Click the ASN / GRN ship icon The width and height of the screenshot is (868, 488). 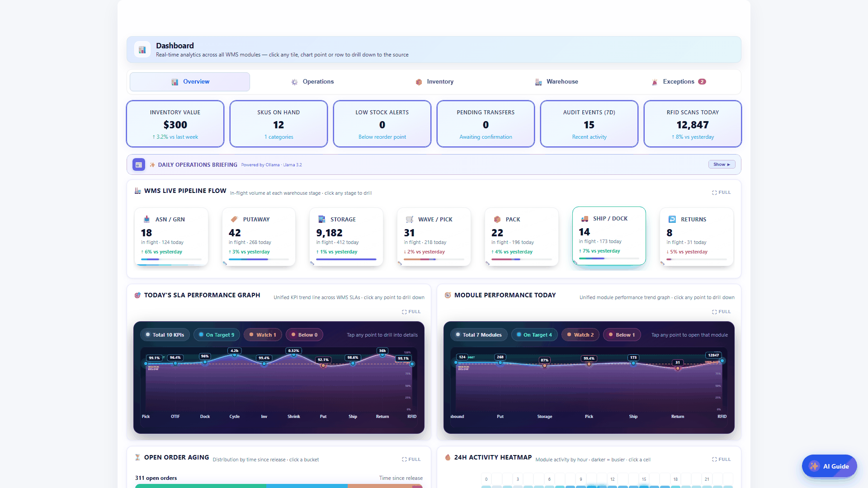point(146,219)
